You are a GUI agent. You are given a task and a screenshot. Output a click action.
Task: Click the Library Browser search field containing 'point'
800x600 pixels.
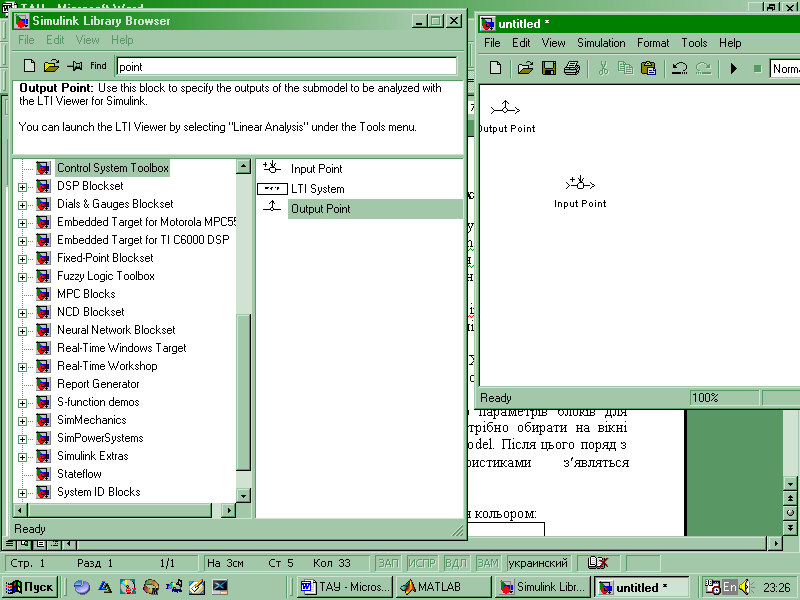click(286, 67)
